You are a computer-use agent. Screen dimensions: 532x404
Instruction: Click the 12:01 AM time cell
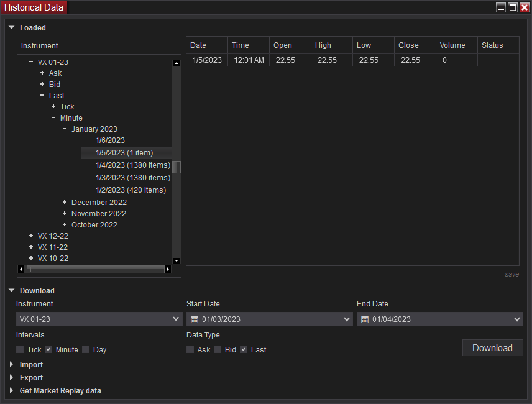coord(249,60)
